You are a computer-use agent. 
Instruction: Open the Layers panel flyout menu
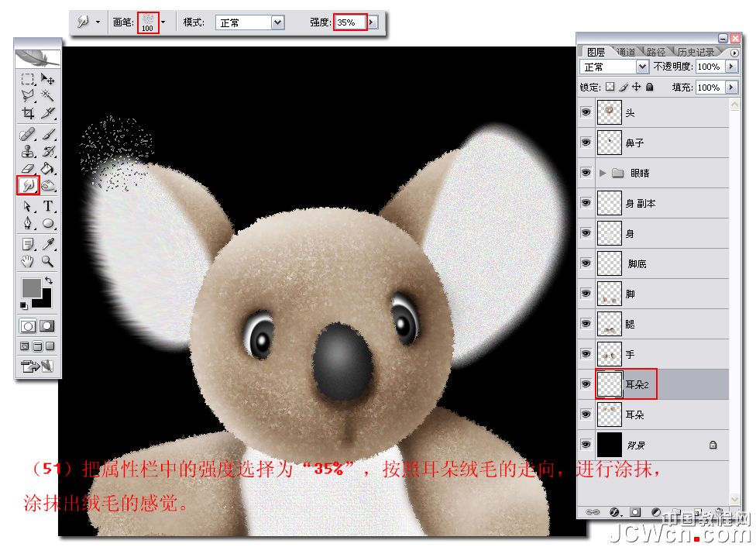click(x=734, y=53)
